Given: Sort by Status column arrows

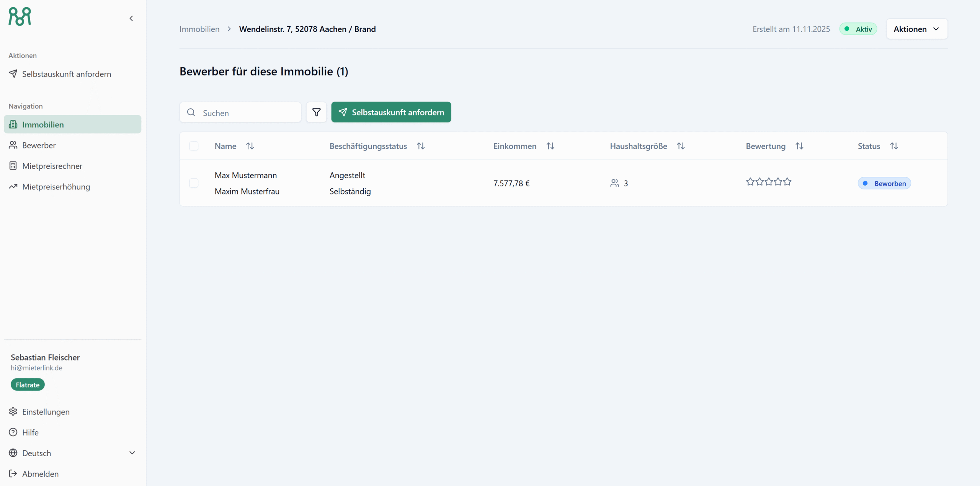Looking at the screenshot, I should click(894, 146).
